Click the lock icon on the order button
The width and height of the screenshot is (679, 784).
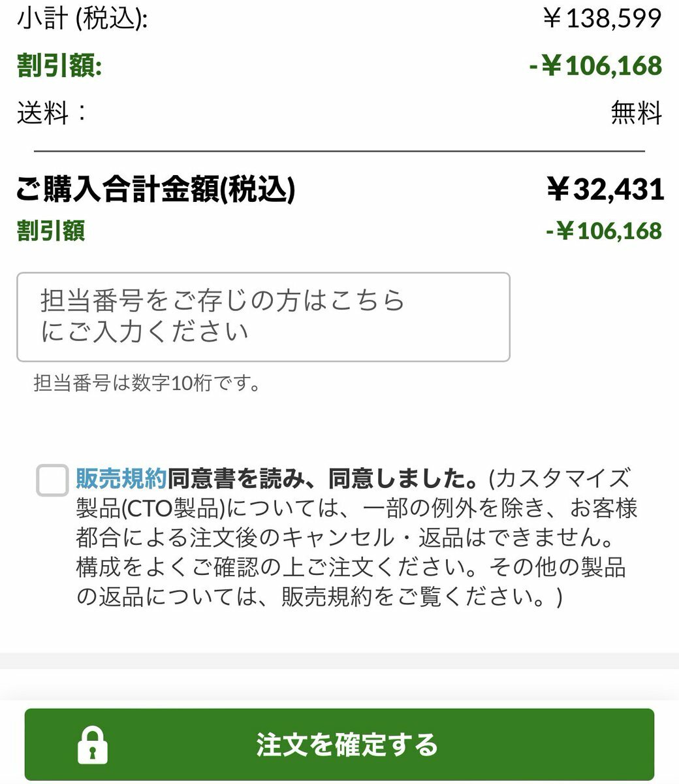pos(93,745)
